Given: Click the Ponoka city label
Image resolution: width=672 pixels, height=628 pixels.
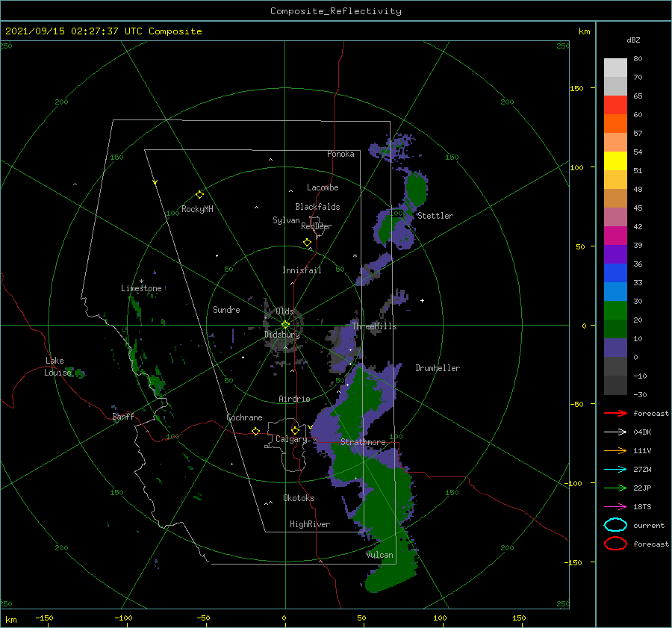Looking at the screenshot, I should 340,154.
